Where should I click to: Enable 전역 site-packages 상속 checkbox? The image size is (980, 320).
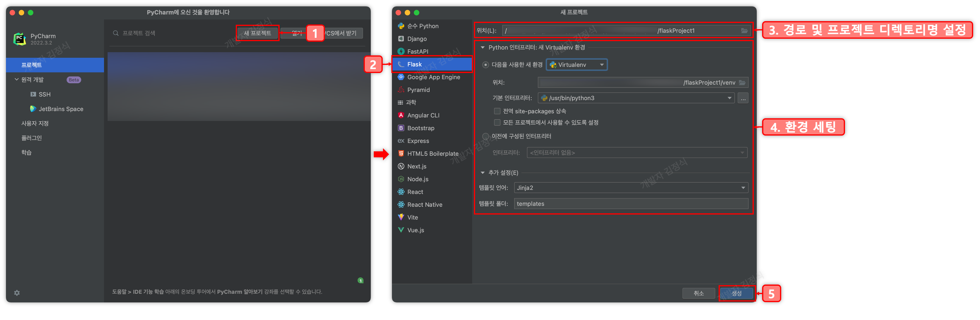497,111
